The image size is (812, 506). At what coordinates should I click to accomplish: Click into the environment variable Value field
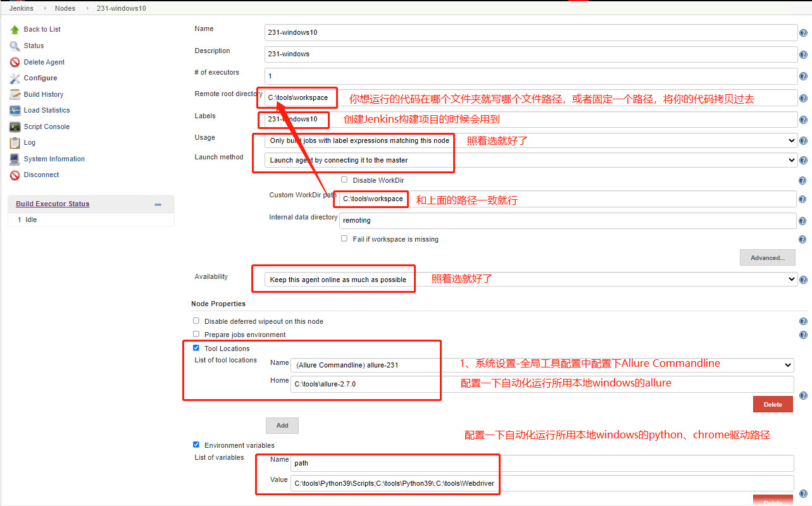tap(542, 483)
